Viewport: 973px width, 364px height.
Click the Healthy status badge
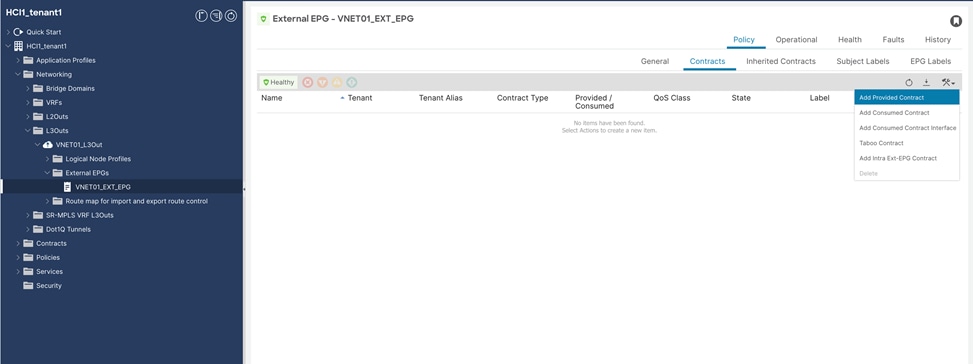point(279,82)
